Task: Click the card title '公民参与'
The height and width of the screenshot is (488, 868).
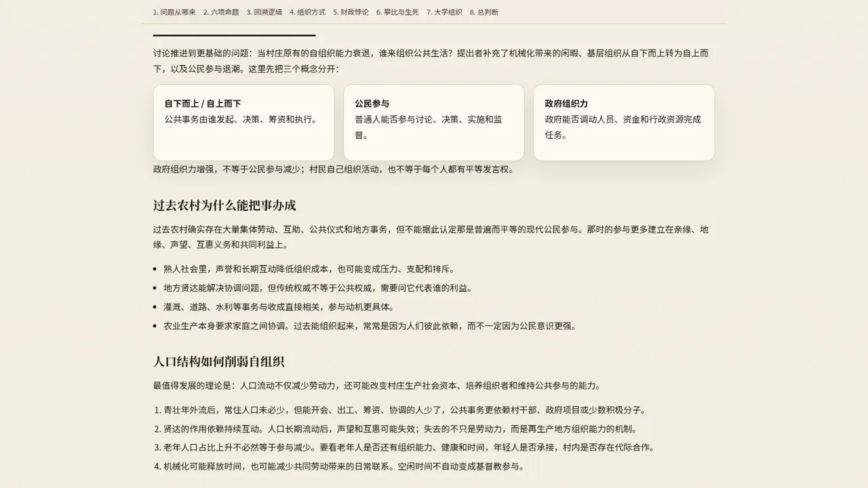Action: pos(372,104)
